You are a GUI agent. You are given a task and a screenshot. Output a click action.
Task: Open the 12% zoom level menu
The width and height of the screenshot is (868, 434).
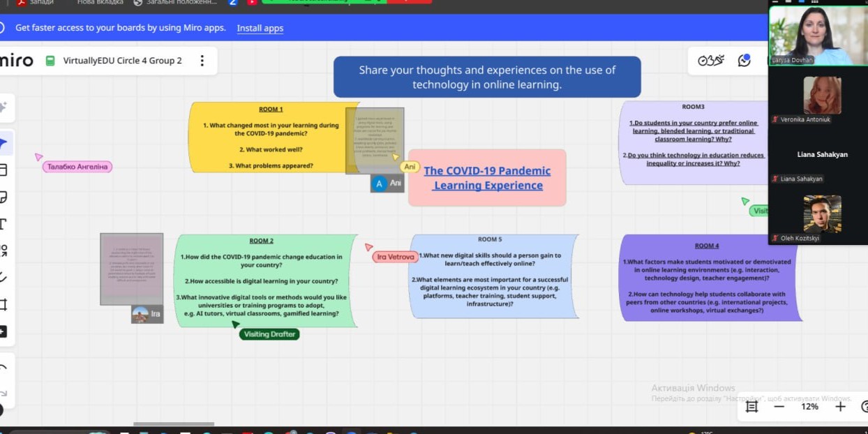coord(809,407)
